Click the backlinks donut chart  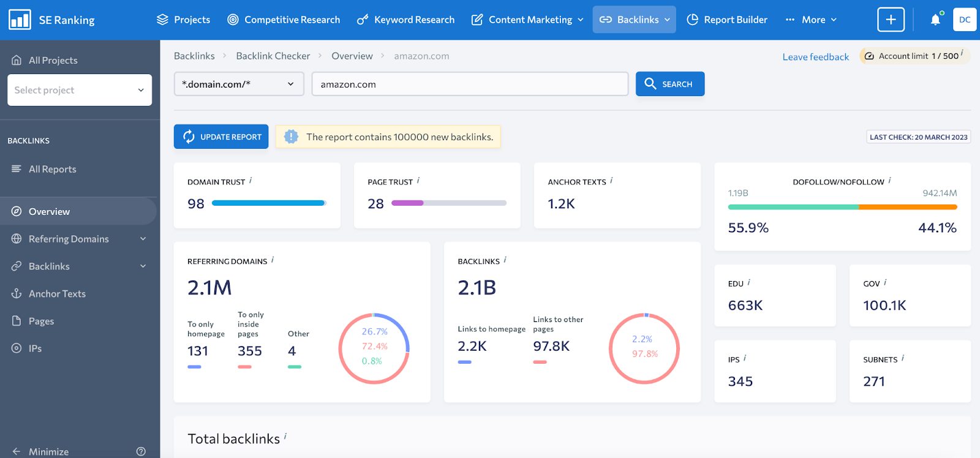(x=644, y=348)
